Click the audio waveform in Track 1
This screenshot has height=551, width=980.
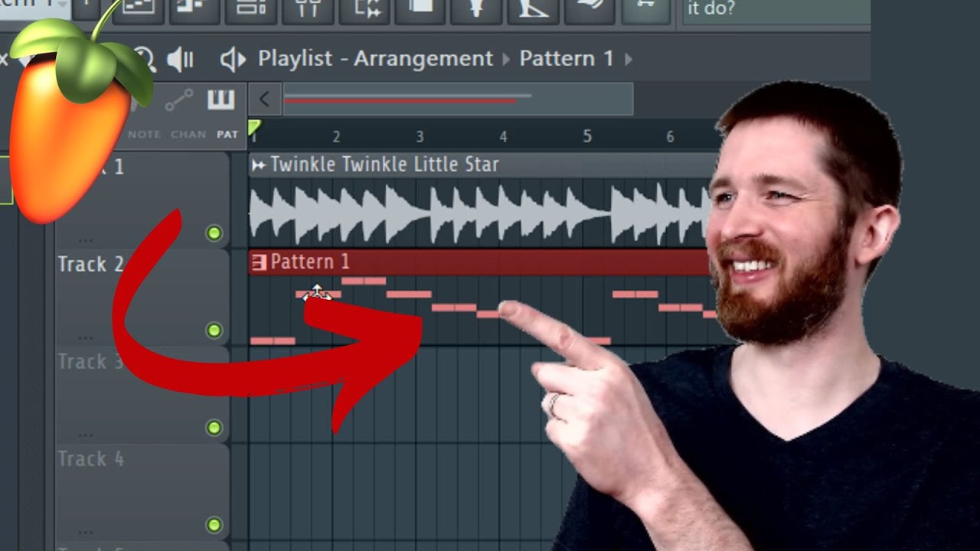481,214
